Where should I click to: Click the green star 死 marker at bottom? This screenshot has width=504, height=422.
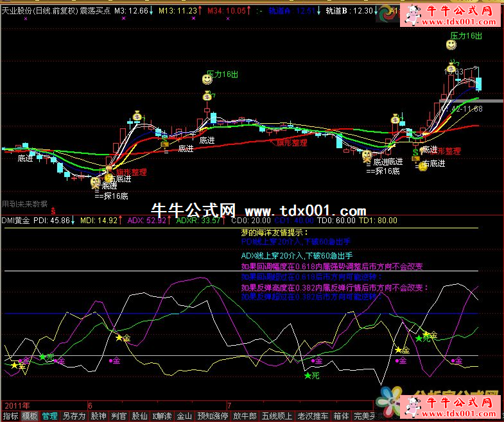pyautogui.click(x=308, y=375)
